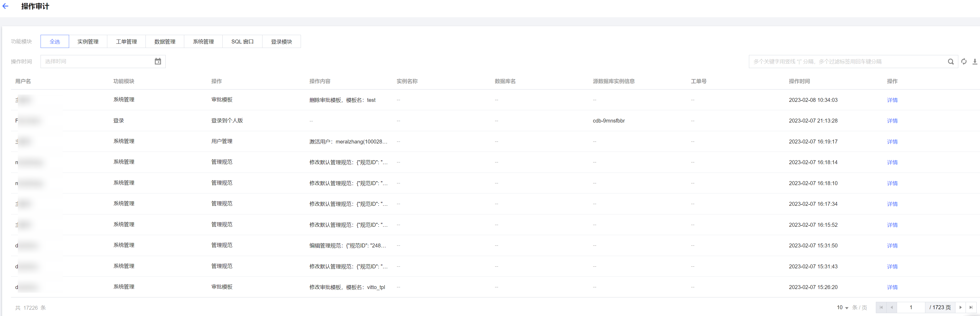Open the calendar icon in time picker
Viewport: 980px width, 316px height.
(158, 61)
